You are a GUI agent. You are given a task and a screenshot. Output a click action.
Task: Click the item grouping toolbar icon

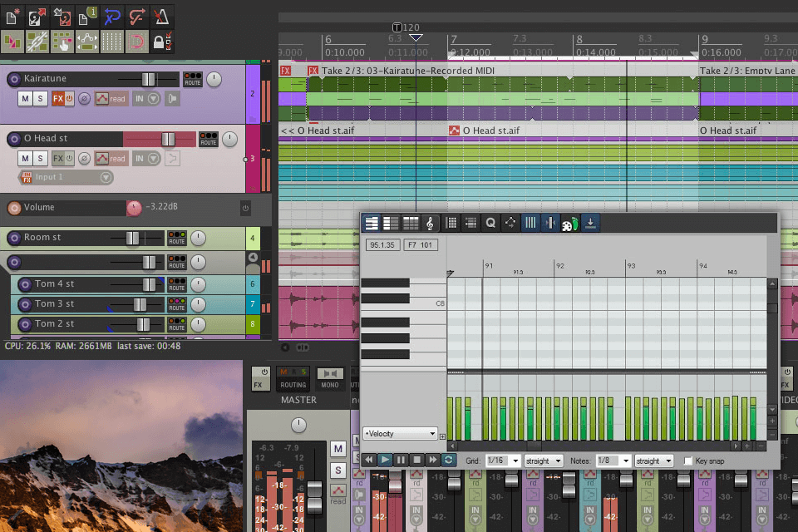[x=37, y=42]
